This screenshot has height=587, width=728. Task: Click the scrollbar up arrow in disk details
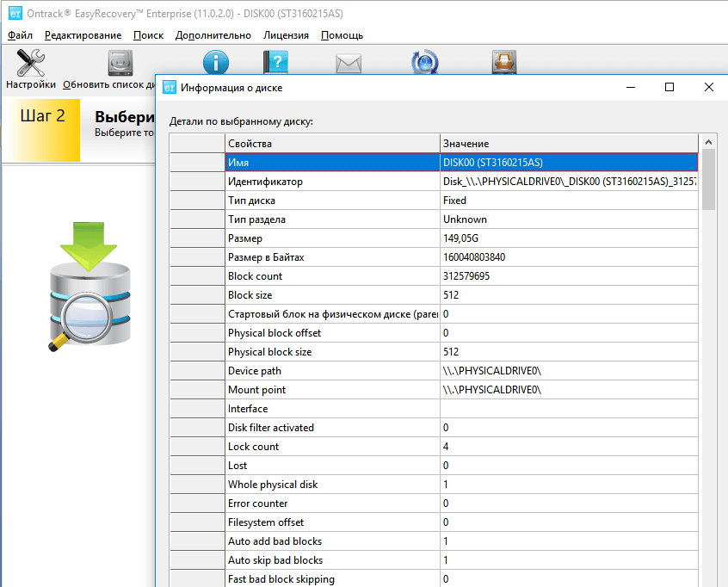coord(709,142)
